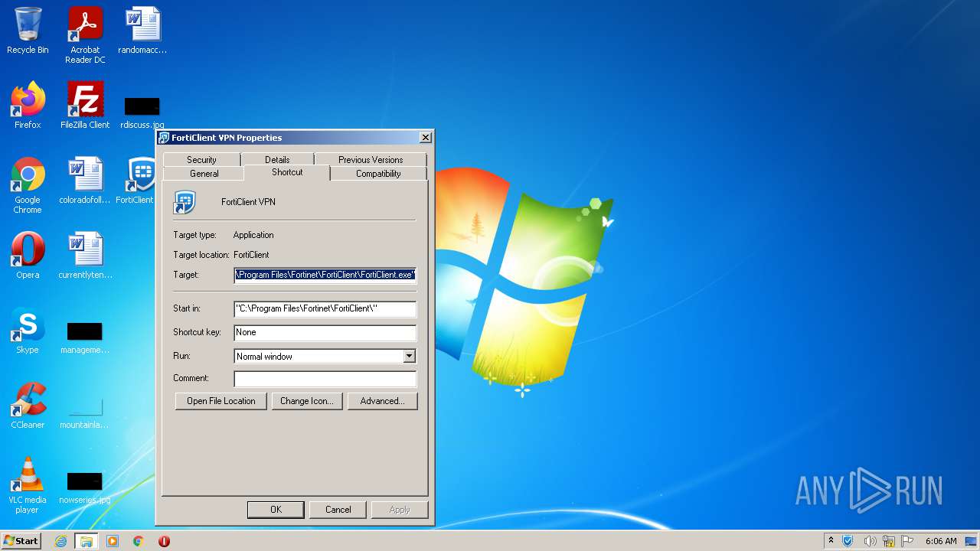Select the Firefox desktop shortcut
Viewport: 980px width, 551px height.
28,106
